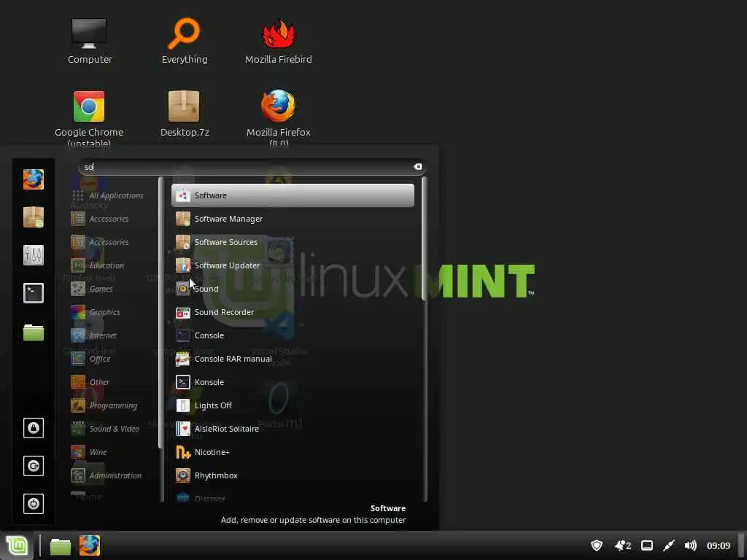
Task: Open Firefox from the menu favorites sidebar
Action: 34,179
